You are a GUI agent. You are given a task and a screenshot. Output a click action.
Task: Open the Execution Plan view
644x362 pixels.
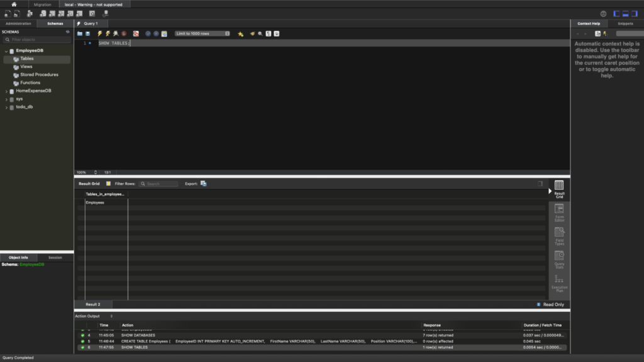559,282
